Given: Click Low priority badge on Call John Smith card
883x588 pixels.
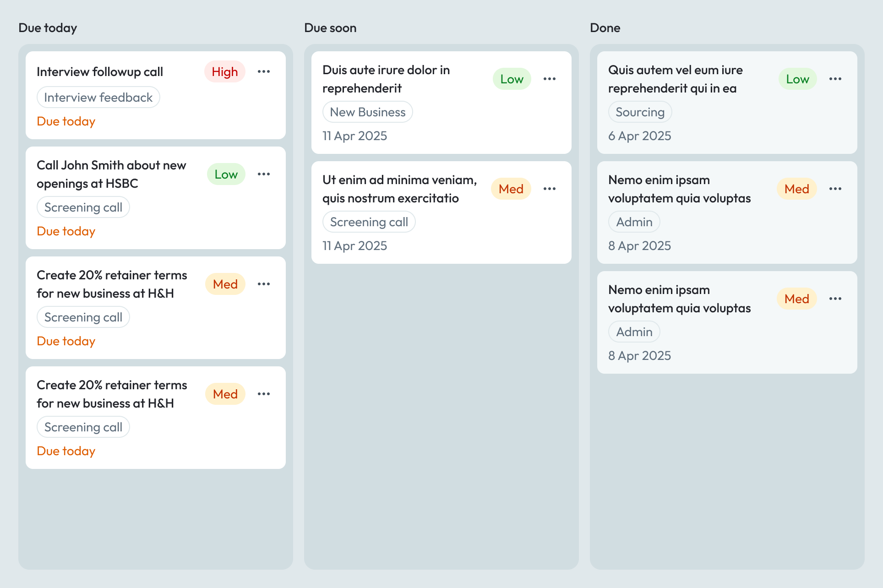Looking at the screenshot, I should (x=226, y=174).
